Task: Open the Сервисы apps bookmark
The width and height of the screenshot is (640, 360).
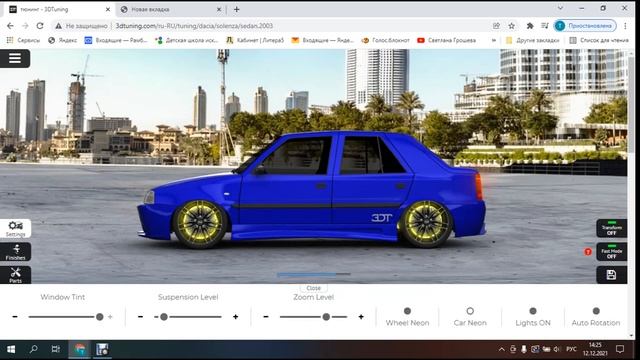Action: (x=23, y=40)
